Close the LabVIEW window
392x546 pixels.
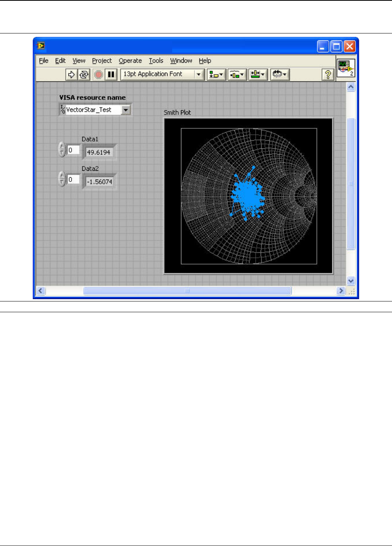point(349,47)
